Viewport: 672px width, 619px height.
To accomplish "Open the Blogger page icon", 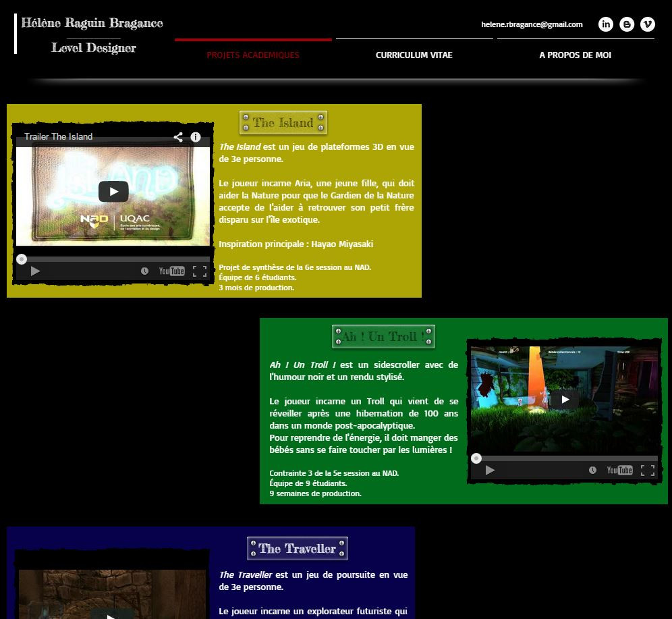I will 627,24.
